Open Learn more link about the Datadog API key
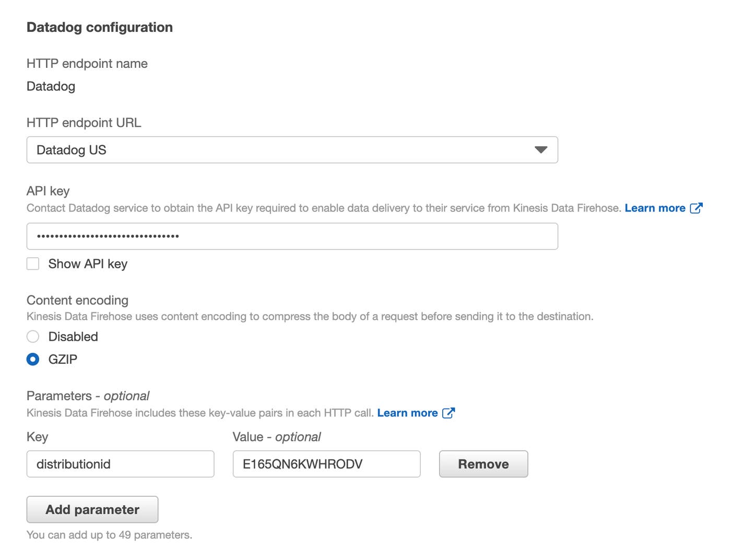 [654, 208]
